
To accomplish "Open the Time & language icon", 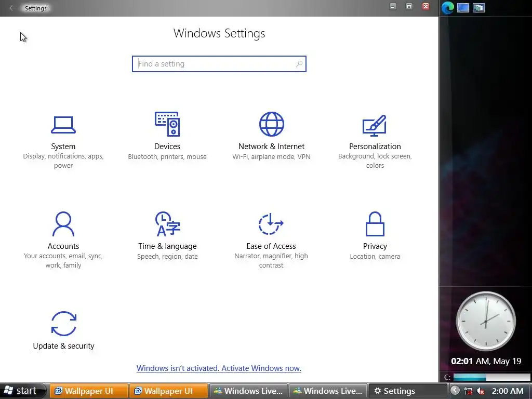I will tap(168, 224).
